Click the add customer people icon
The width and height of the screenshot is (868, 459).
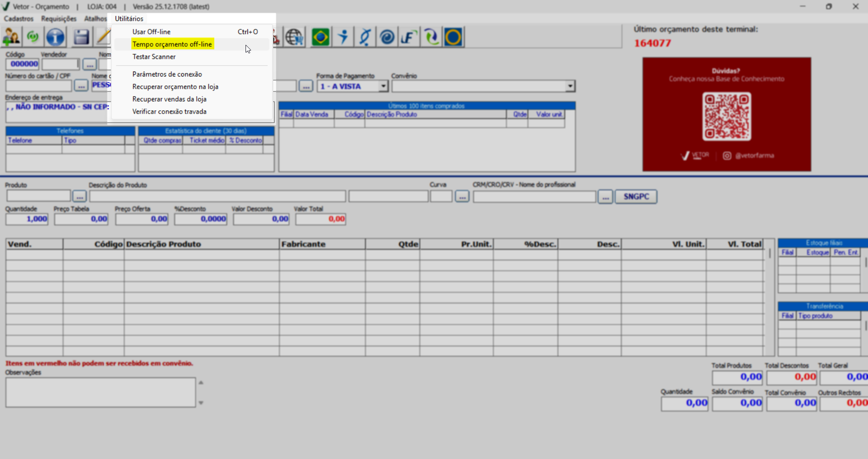click(x=11, y=37)
